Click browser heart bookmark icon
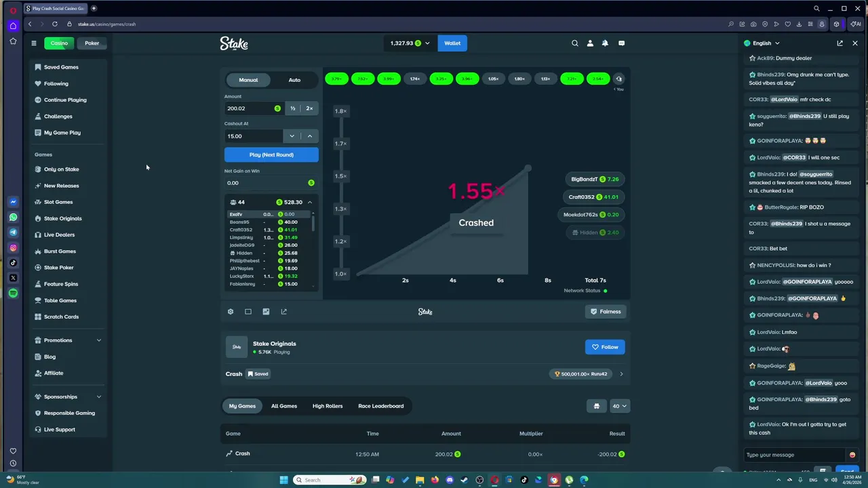Screen dimensions: 868x488 (788, 24)
